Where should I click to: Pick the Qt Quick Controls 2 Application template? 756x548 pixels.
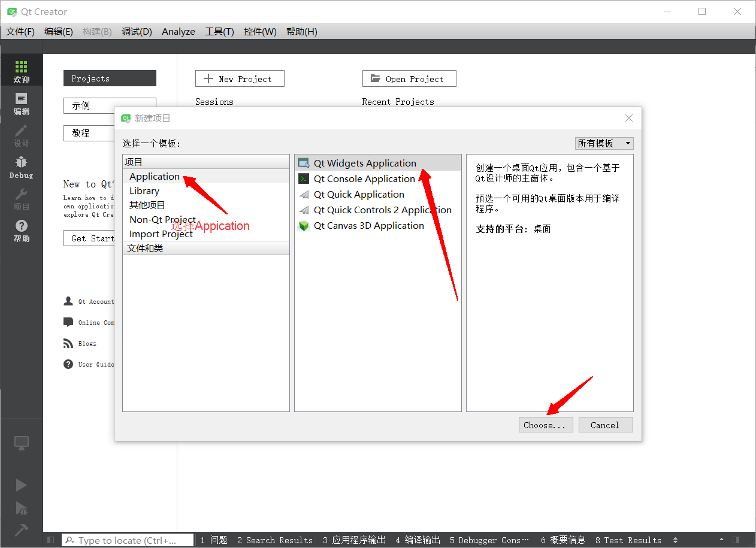point(382,210)
